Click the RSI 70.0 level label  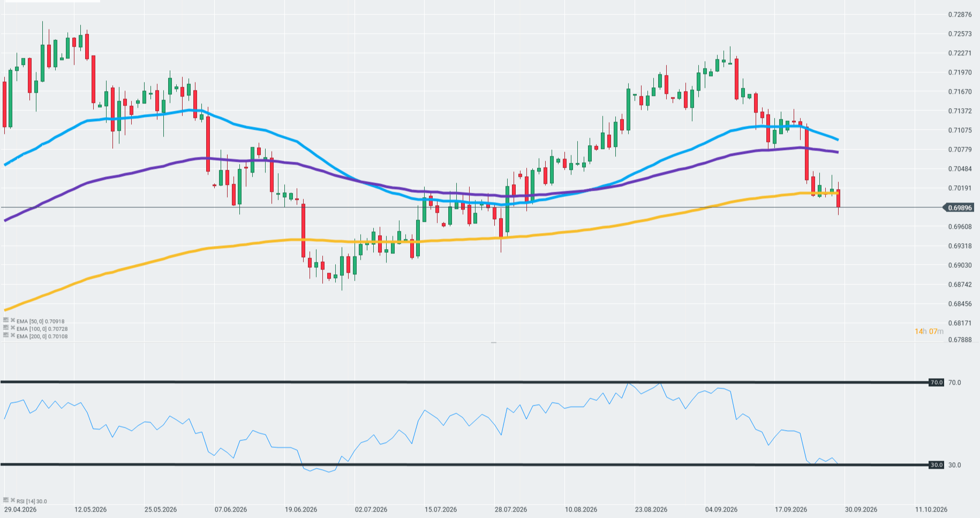(x=937, y=382)
